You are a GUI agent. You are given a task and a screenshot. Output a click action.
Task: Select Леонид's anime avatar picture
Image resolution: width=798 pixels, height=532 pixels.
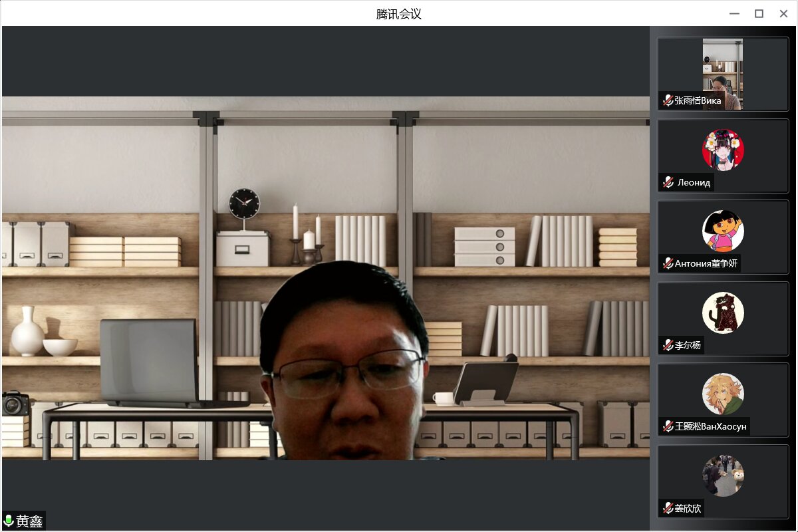pos(723,150)
